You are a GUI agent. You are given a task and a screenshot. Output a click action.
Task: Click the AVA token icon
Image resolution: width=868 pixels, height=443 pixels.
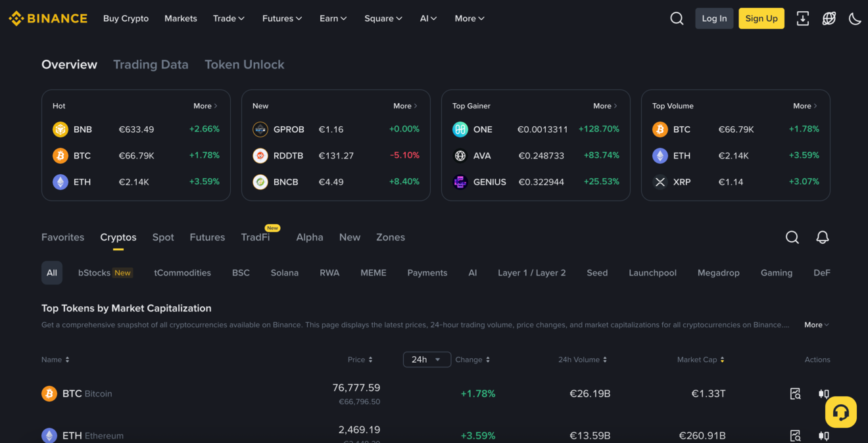(x=460, y=156)
